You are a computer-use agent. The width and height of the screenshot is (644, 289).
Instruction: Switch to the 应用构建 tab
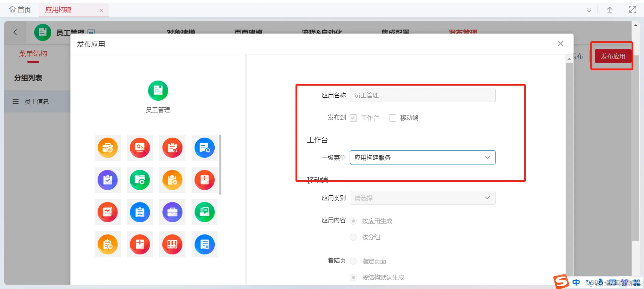tap(58, 10)
